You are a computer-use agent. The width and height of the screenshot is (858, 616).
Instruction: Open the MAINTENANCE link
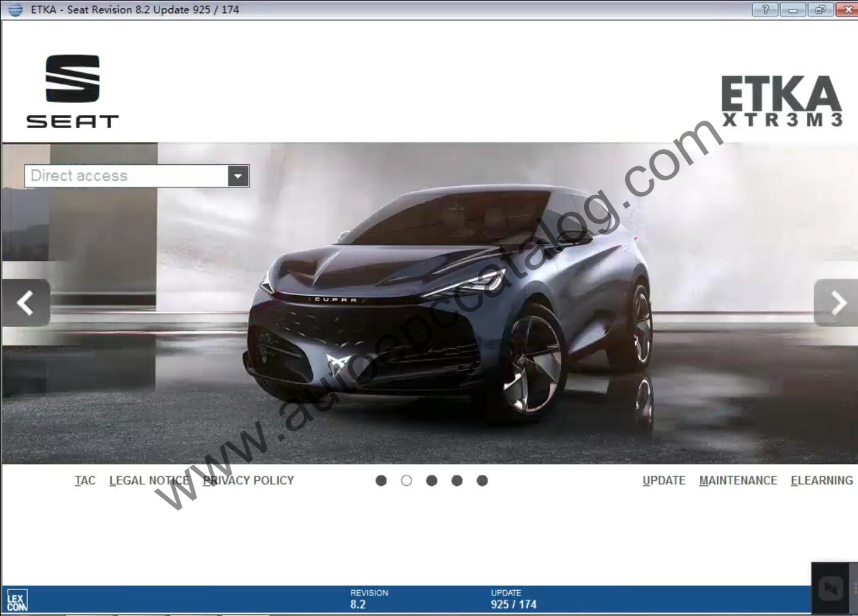click(x=738, y=480)
